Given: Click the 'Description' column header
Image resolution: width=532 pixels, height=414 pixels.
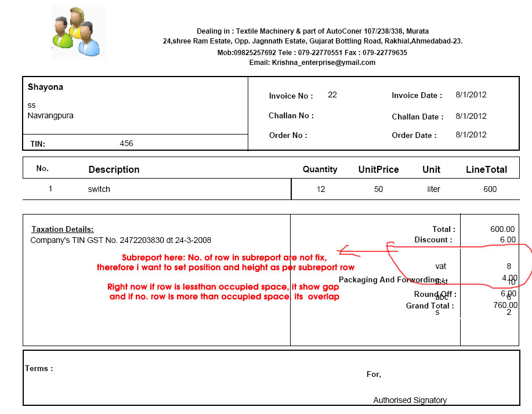Looking at the screenshot, I should [114, 169].
